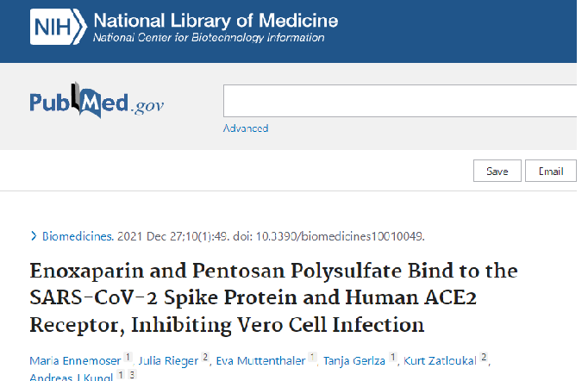Open the PubMed.gov logo home link
Screen dimensions: 588x381
[x=97, y=101]
